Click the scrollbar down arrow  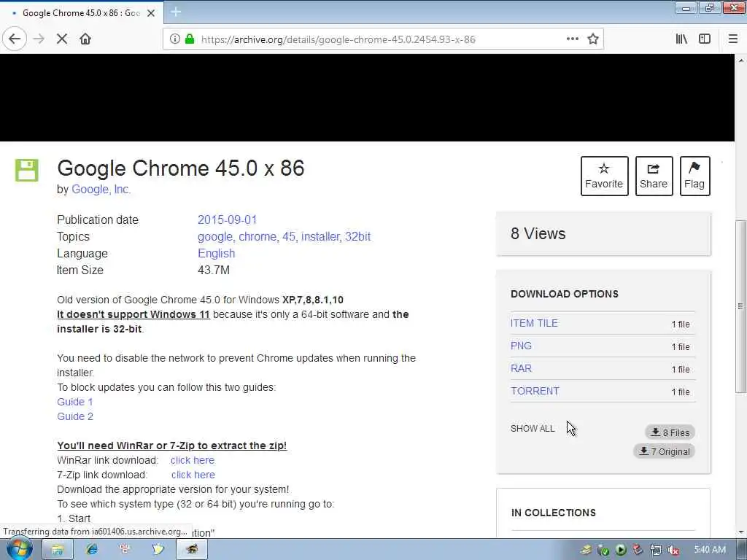point(741,532)
